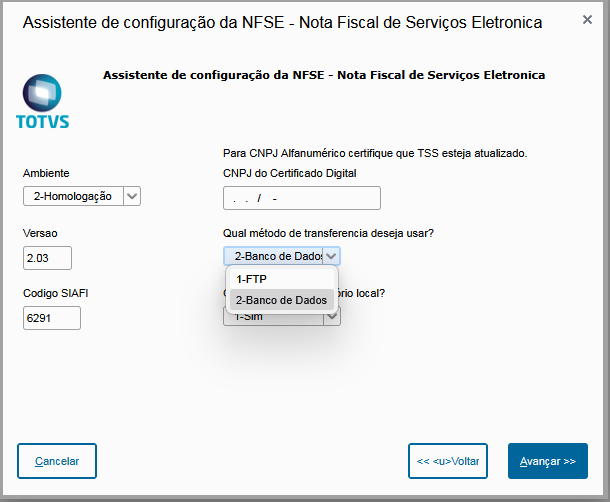Click the Codigo SIAFI field with 6291

(51, 318)
